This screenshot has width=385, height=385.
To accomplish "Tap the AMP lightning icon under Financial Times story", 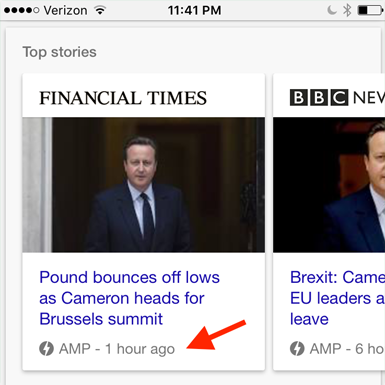I will tap(46, 349).
